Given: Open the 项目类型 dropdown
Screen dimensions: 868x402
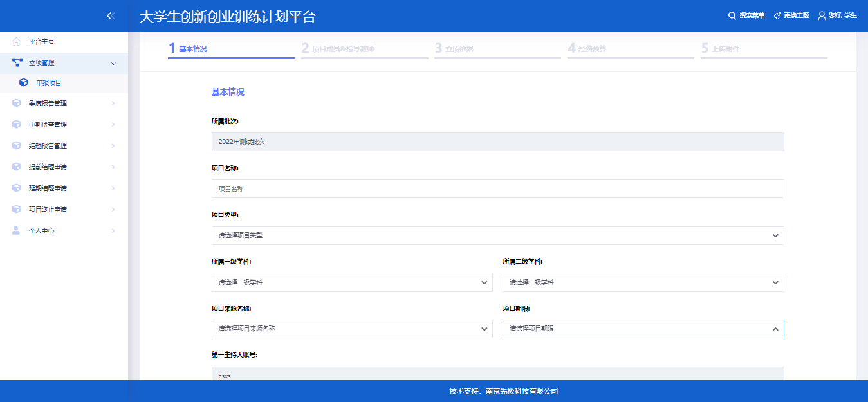Looking at the screenshot, I should click(x=497, y=235).
